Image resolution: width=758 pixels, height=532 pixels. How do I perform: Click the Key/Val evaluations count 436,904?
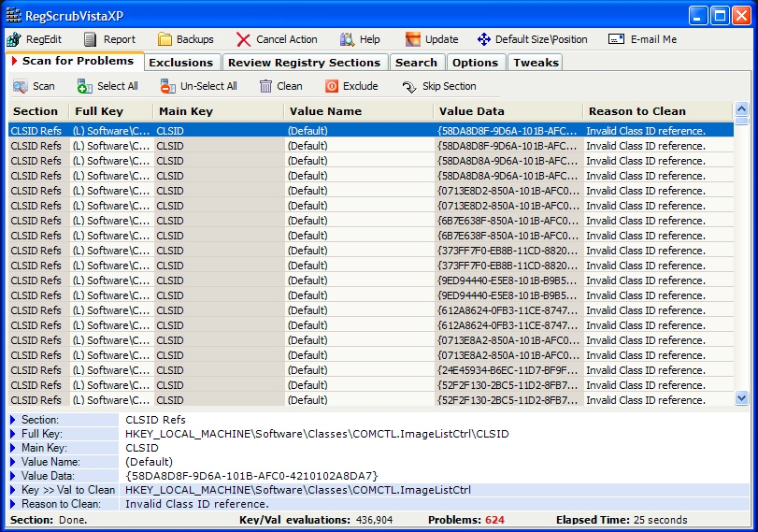pyautogui.click(x=374, y=520)
